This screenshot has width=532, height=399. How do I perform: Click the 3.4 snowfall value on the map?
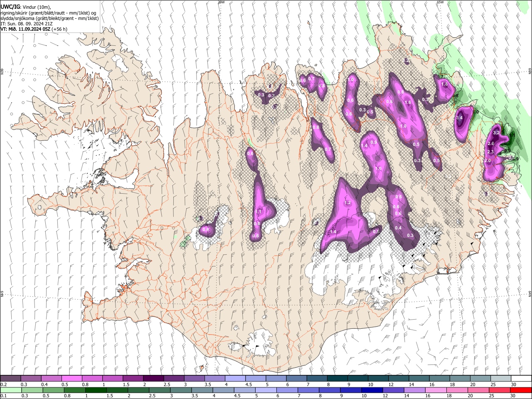point(459,118)
